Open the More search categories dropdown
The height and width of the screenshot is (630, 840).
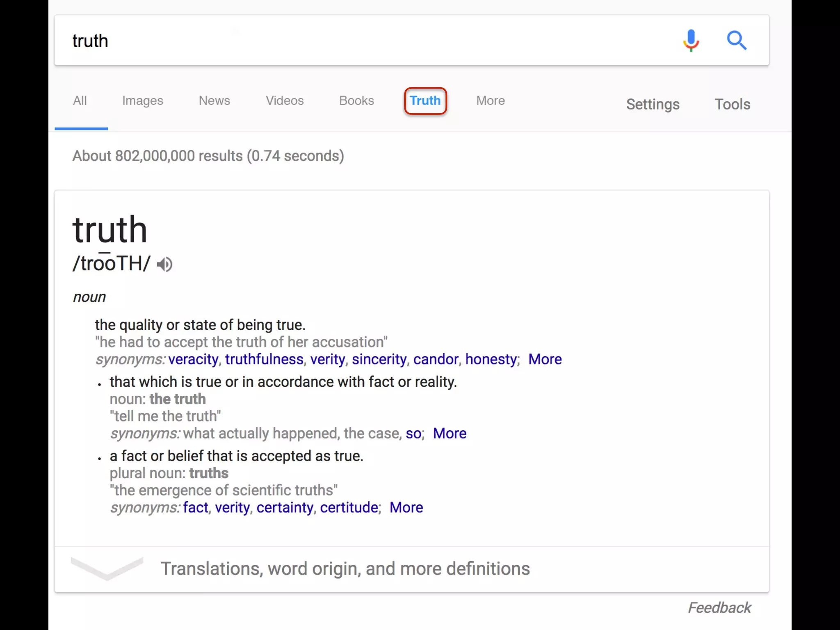coord(490,100)
